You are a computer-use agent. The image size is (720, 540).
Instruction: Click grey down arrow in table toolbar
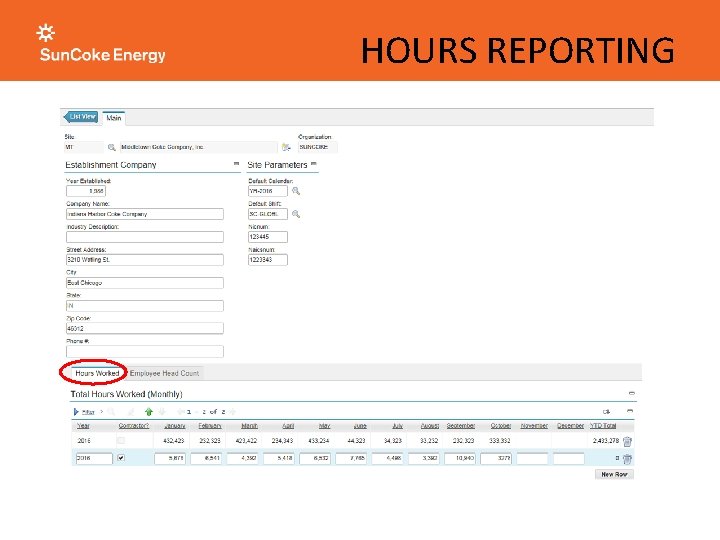click(162, 412)
